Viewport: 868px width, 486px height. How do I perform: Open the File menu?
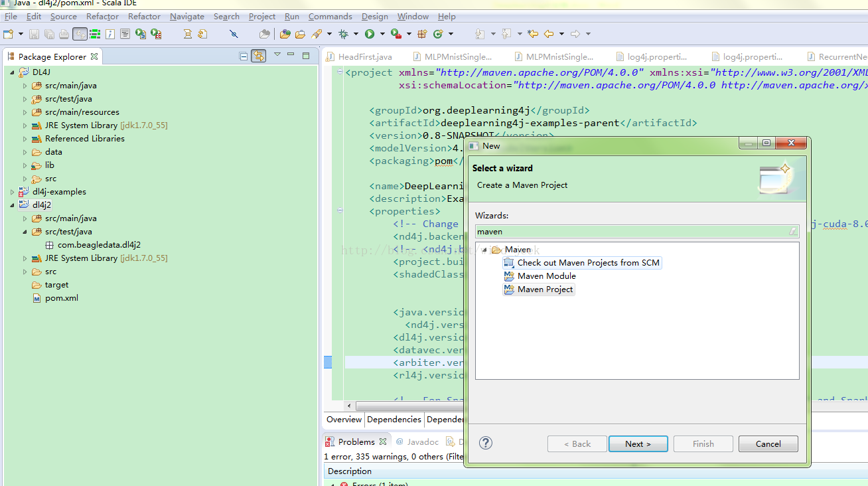(11, 16)
